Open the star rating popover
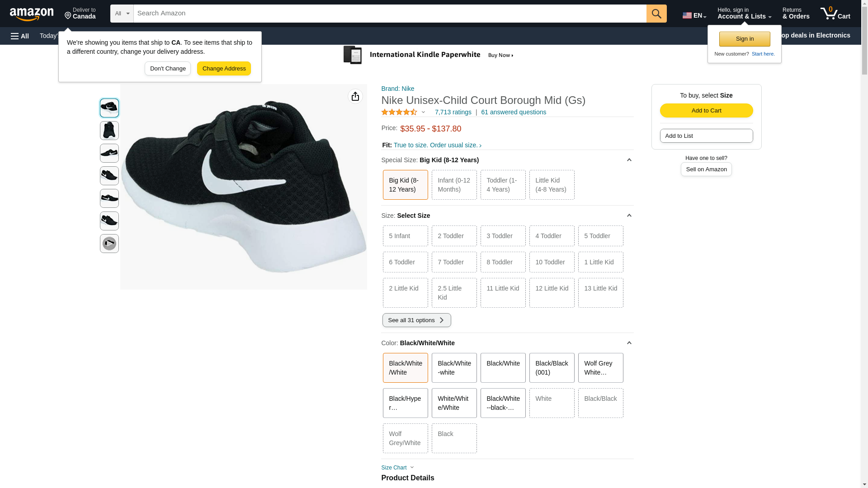The image size is (868, 488). [423, 112]
